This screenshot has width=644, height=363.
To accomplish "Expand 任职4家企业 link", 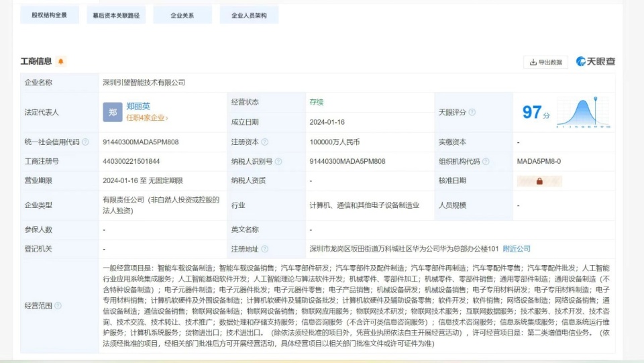I will (147, 118).
